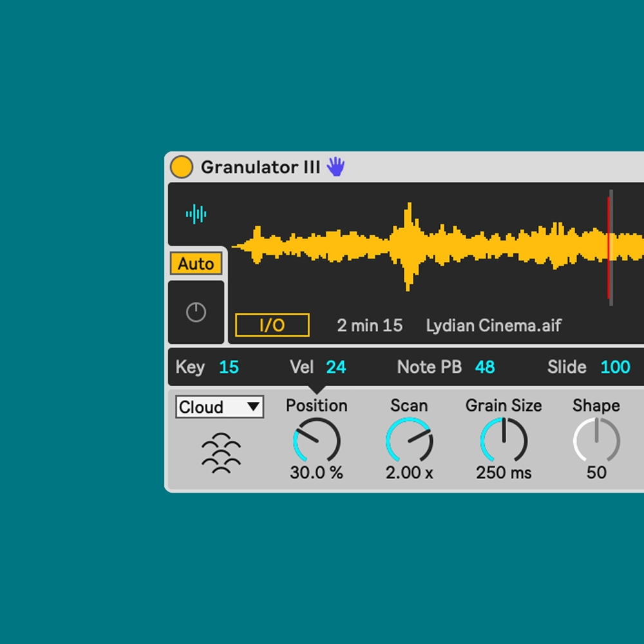The height and width of the screenshot is (644, 644).
Task: Click the Slide value field
Action: 615,366
